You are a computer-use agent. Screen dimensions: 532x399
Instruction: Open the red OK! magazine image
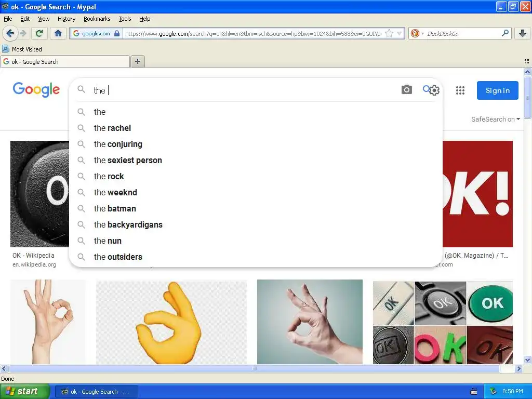coord(478,194)
